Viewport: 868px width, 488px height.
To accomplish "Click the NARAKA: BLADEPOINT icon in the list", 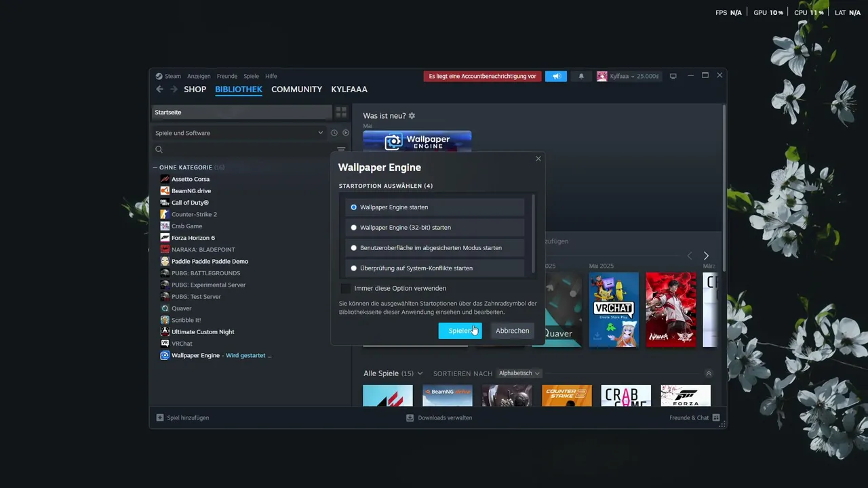I will (165, 249).
